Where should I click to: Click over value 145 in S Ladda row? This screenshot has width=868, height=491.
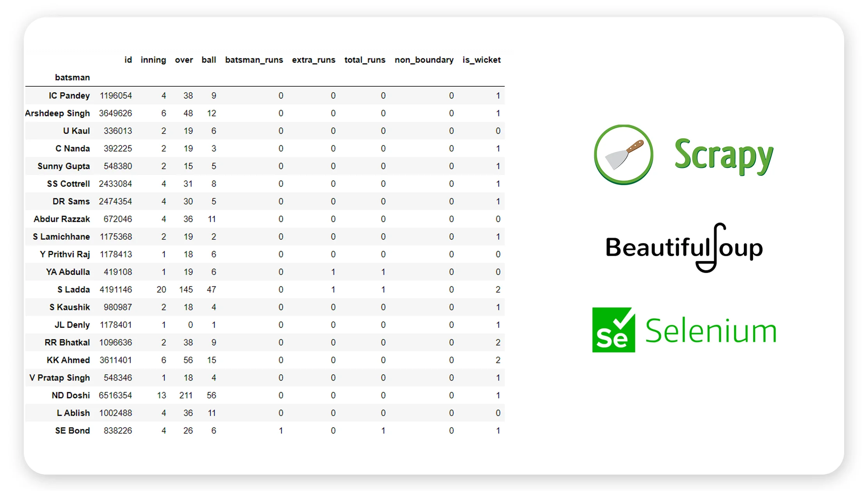[x=186, y=289]
